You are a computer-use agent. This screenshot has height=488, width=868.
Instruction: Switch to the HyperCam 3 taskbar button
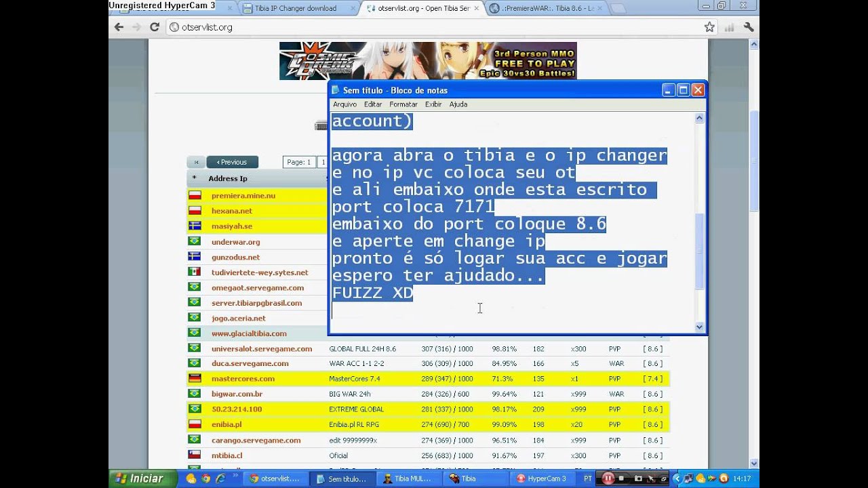[542, 479]
